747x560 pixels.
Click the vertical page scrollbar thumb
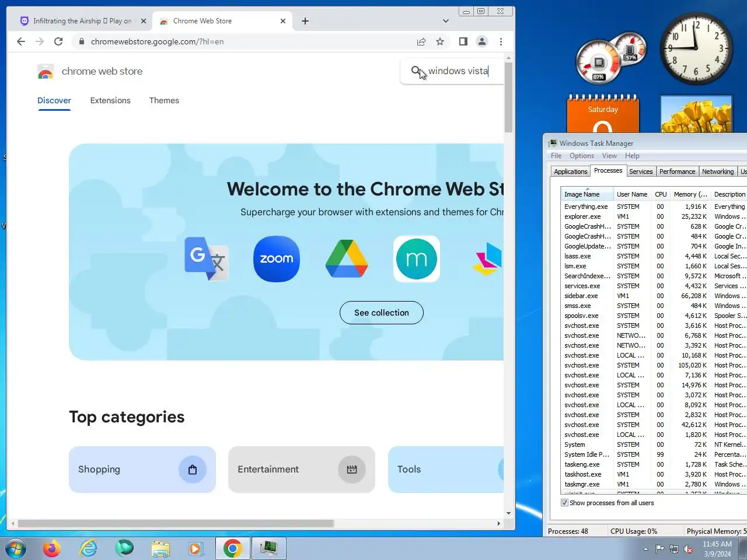(x=508, y=97)
